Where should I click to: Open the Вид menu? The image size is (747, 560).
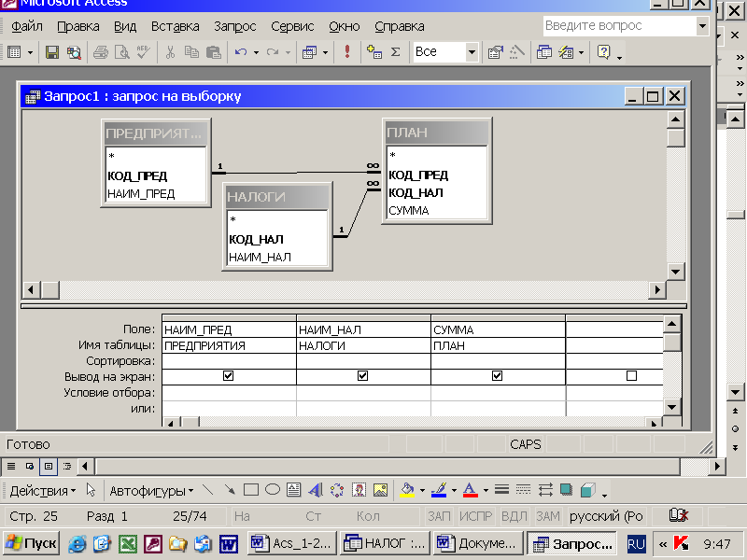(125, 26)
